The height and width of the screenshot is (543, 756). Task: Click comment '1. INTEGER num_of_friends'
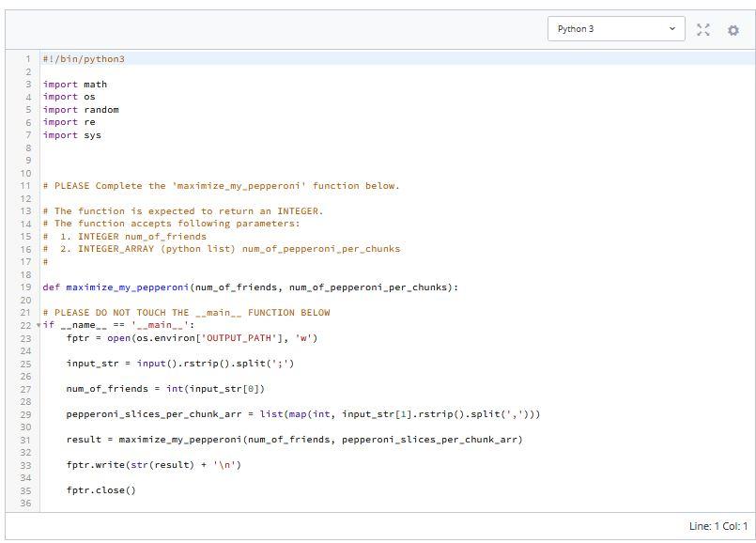pyautogui.click(x=124, y=237)
